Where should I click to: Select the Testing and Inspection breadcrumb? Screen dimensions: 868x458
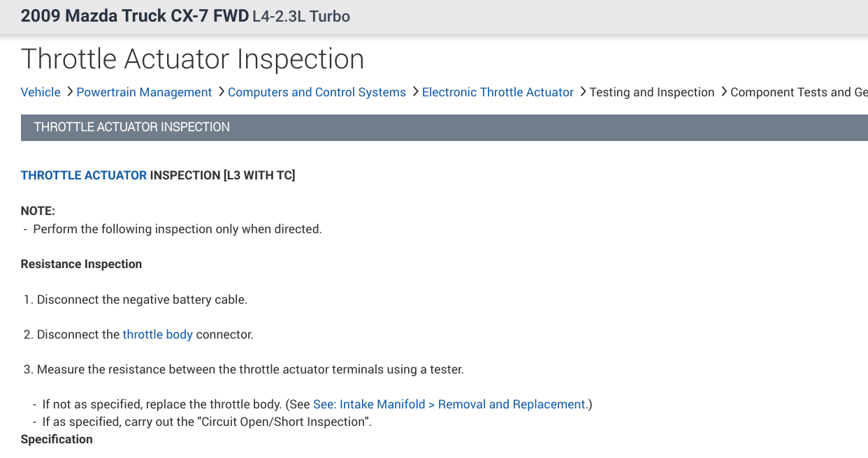(652, 92)
